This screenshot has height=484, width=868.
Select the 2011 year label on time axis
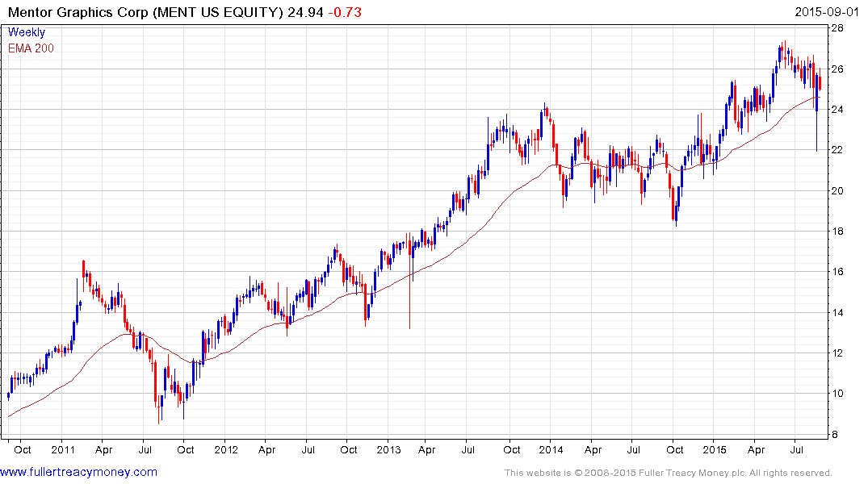tap(62, 449)
